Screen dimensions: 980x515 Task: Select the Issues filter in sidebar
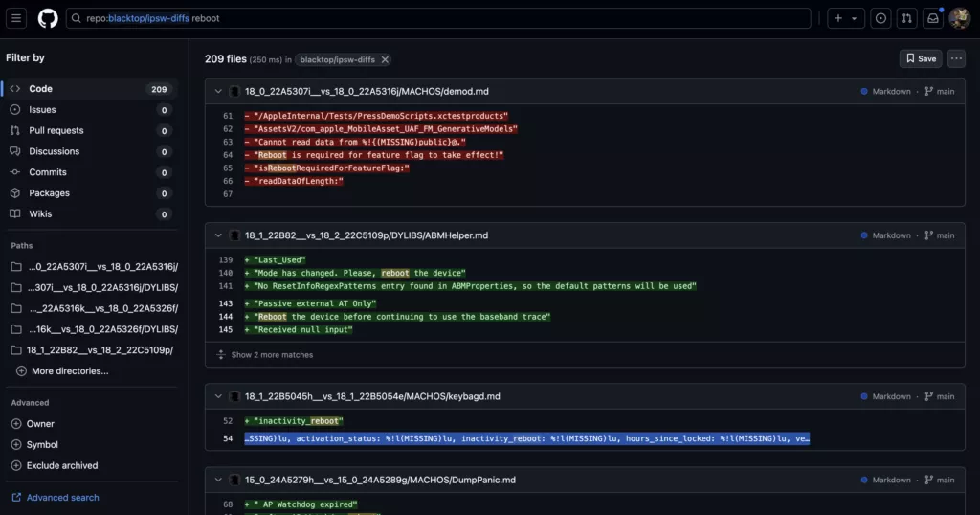[x=42, y=110]
